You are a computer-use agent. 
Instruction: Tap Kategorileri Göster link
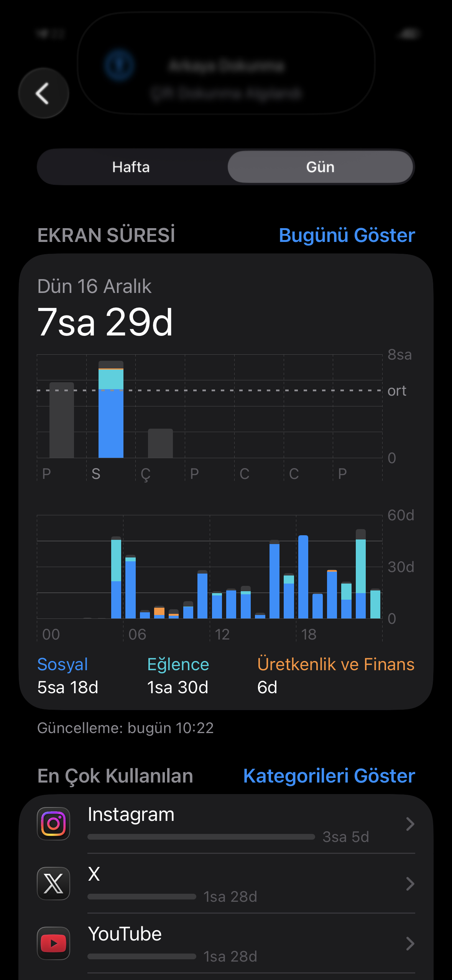pos(329,776)
